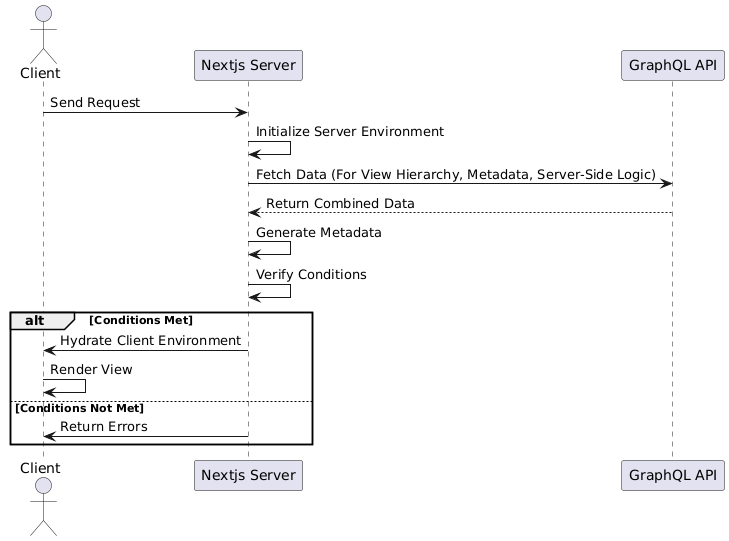Viewport: 729px width, 541px height.
Task: Click the Verify Conditions message label
Action: coord(311,274)
